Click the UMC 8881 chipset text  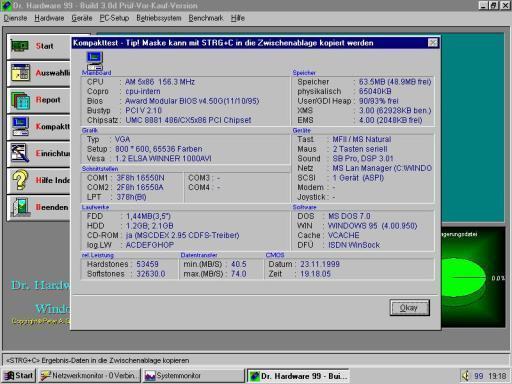188,120
